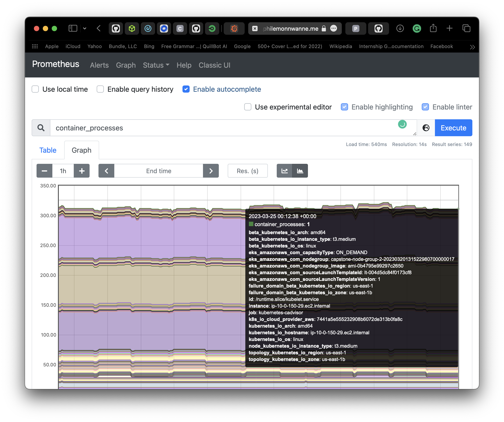Increase the graph time range
Screen dimensions: 504x422
(82, 171)
